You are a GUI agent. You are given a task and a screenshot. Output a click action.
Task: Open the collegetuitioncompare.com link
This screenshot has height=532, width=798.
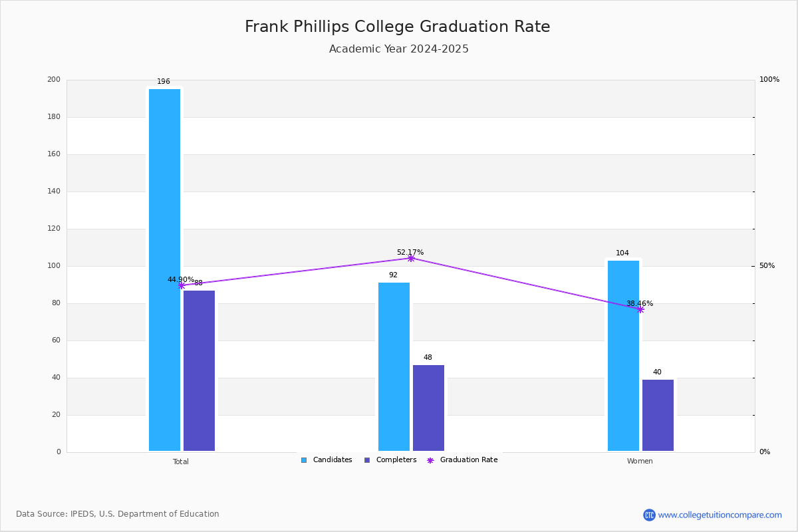[x=720, y=515]
